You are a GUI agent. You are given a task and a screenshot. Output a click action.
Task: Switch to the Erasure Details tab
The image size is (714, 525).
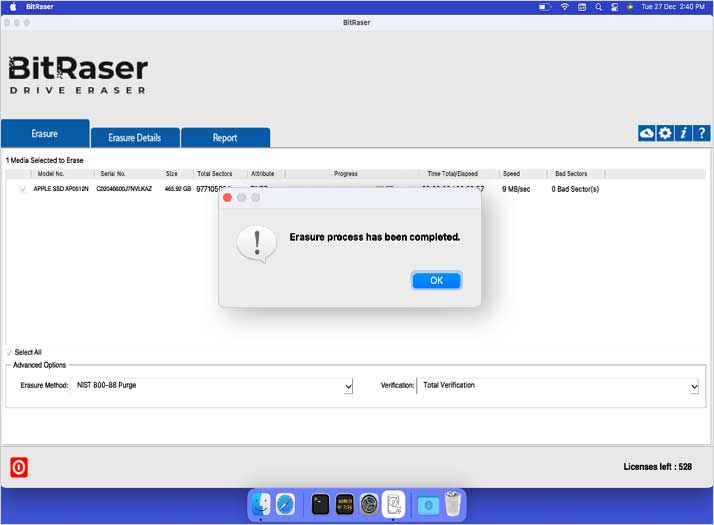[x=135, y=138]
